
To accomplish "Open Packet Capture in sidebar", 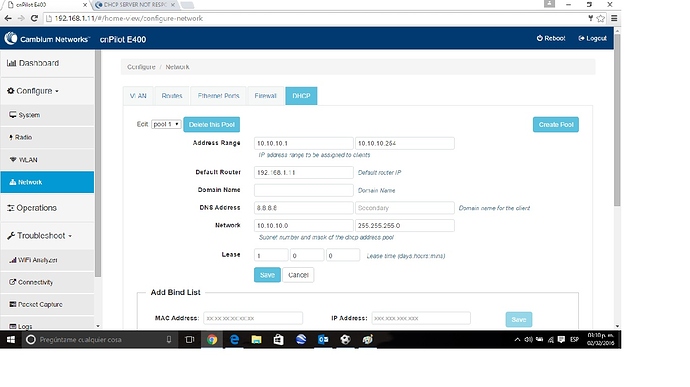I will pyautogui.click(x=47, y=304).
